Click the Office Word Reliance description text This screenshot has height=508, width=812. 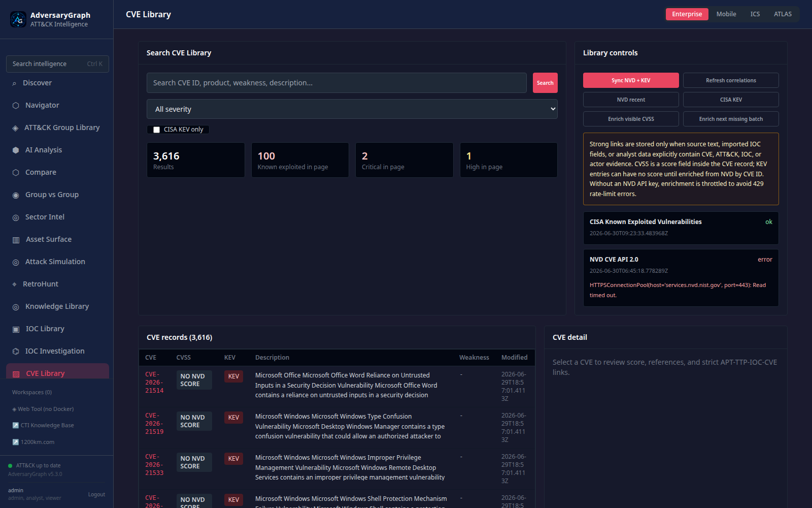coord(346,385)
